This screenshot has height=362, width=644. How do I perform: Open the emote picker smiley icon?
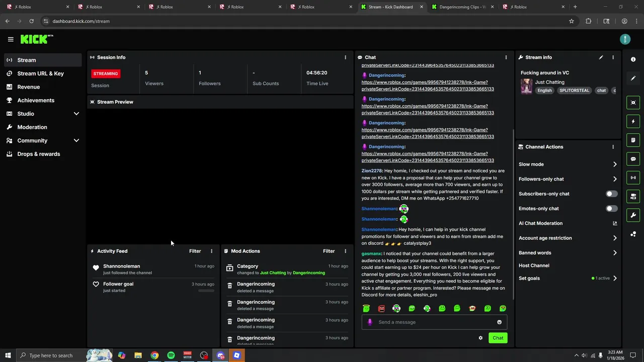(x=499, y=322)
